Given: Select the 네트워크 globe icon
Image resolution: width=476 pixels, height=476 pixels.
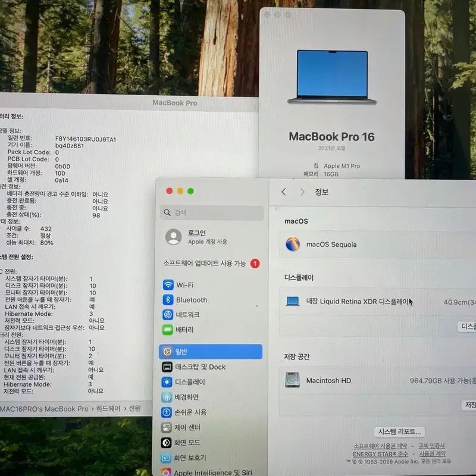Looking at the screenshot, I should point(168,315).
